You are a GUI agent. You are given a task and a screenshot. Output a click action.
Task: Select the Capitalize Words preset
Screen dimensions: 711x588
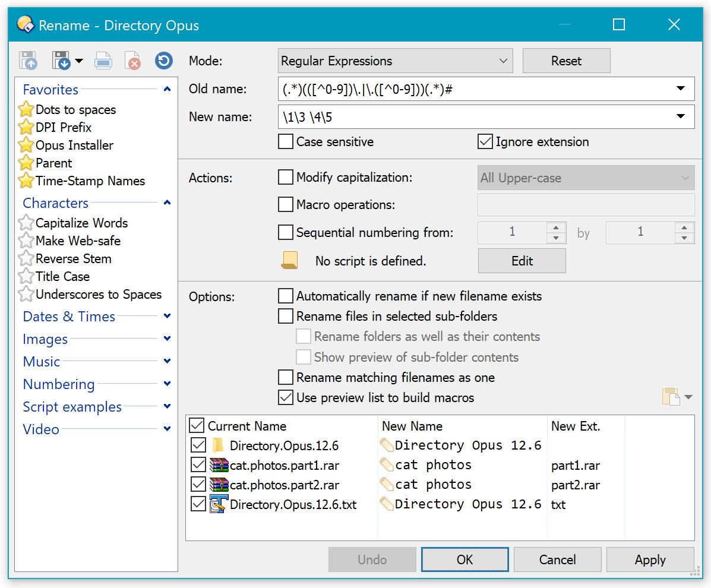(81, 223)
